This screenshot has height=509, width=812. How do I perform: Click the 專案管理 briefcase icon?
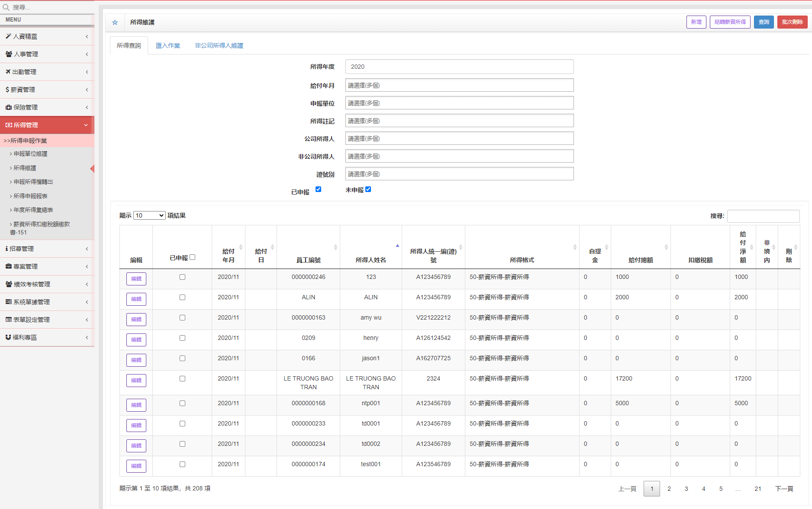point(9,266)
